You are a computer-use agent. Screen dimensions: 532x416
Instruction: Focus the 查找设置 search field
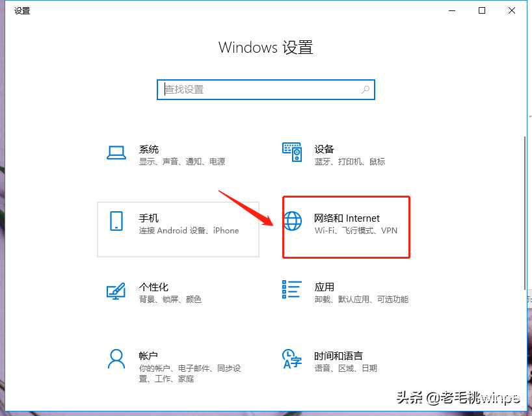(x=266, y=90)
